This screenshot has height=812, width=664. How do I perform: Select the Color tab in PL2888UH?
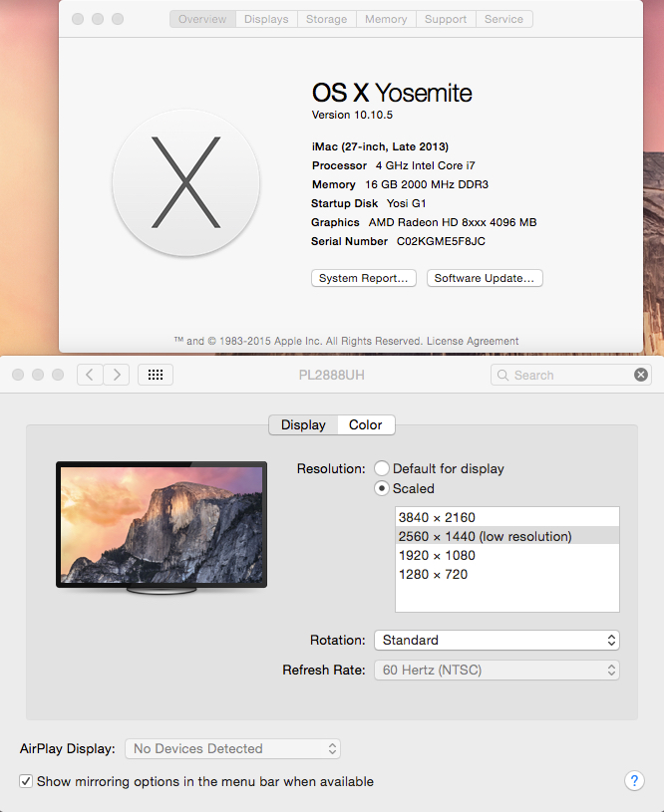point(366,424)
